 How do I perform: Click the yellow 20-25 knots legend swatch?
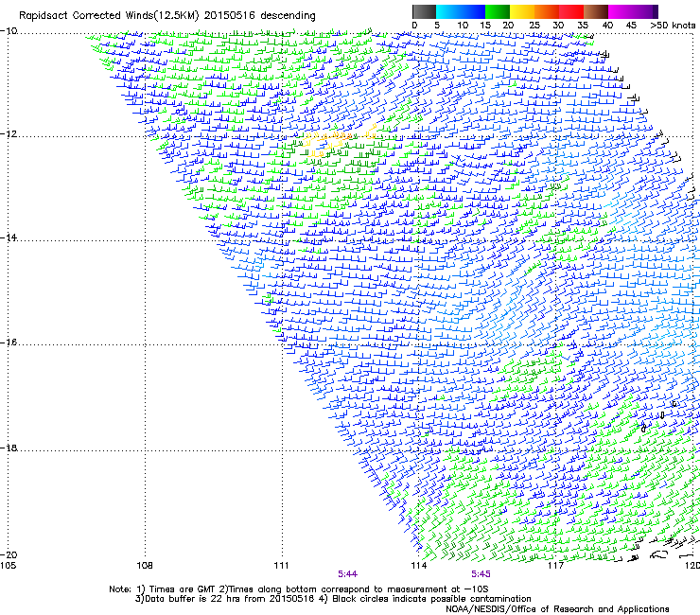point(522,11)
